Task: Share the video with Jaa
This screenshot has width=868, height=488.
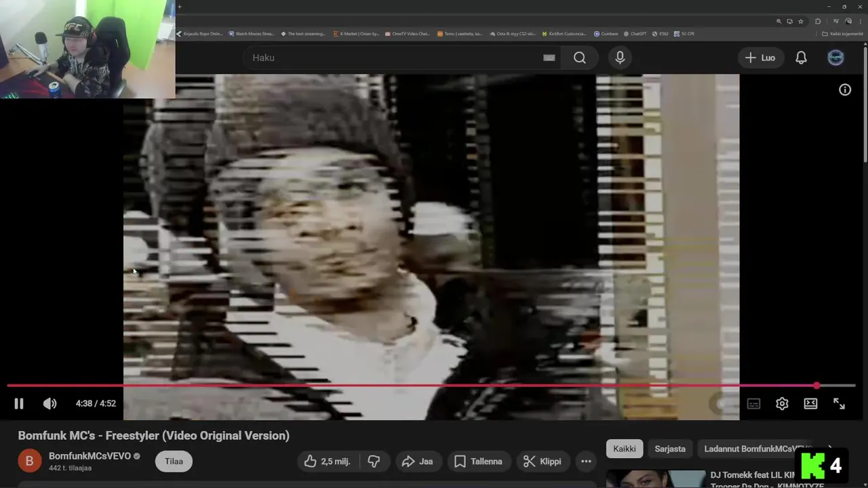Action: [x=417, y=462]
